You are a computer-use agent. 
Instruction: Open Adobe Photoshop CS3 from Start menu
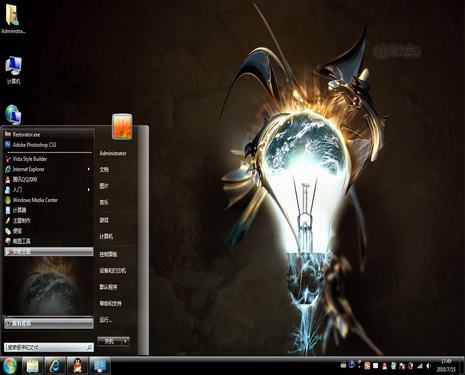tap(48, 145)
